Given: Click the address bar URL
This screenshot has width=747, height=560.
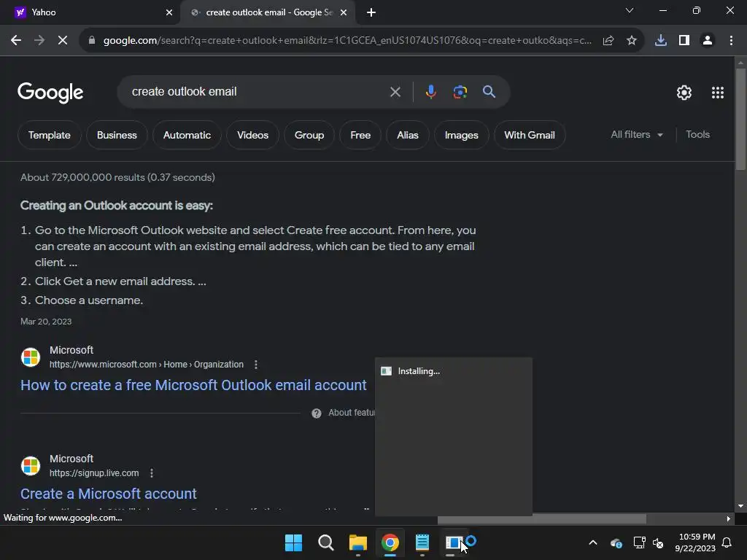Looking at the screenshot, I should (x=348, y=41).
